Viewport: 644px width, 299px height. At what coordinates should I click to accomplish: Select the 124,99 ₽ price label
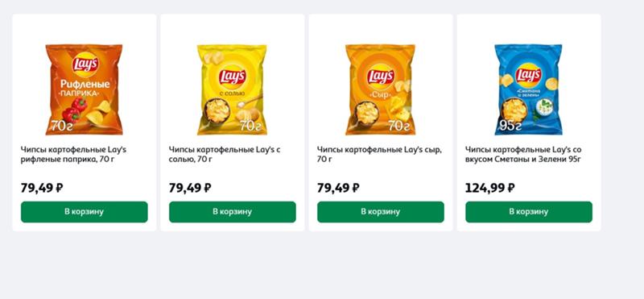(x=490, y=188)
